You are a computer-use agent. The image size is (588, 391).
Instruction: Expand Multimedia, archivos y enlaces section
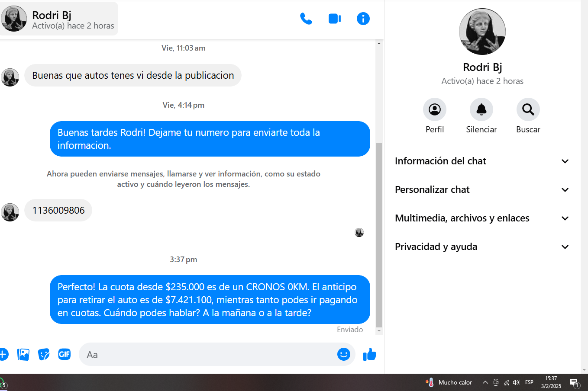481,218
